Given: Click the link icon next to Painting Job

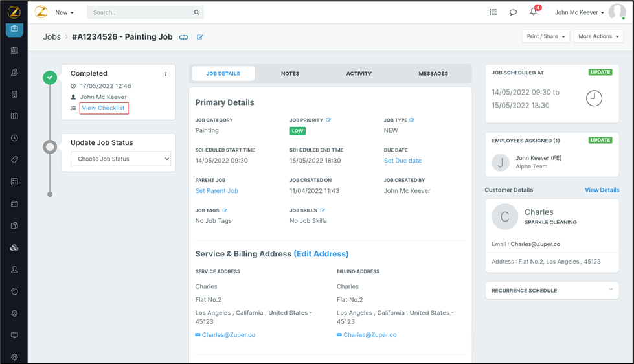Looking at the screenshot, I should coord(184,38).
